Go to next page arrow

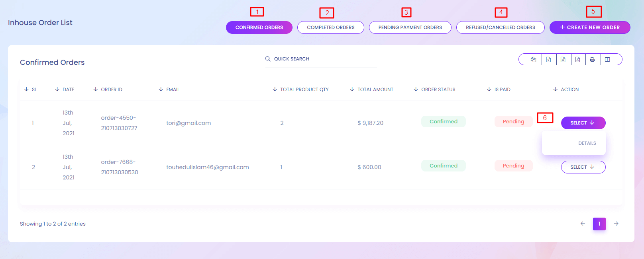pyautogui.click(x=616, y=224)
